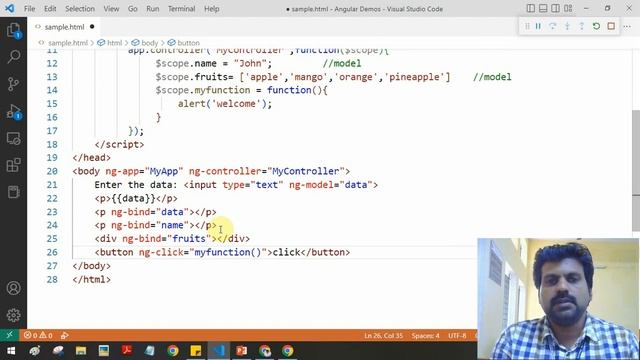Open the Run menu

point(153,9)
